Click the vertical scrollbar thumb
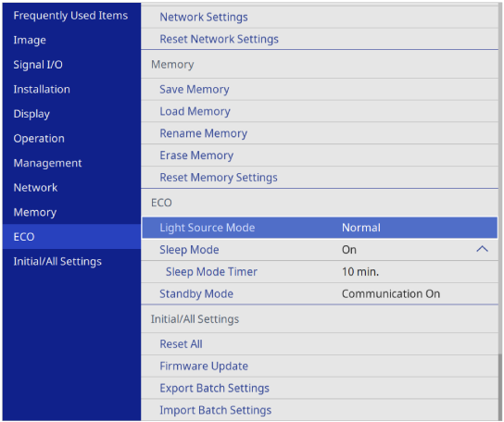This screenshot has height=422, width=504. [500, 387]
